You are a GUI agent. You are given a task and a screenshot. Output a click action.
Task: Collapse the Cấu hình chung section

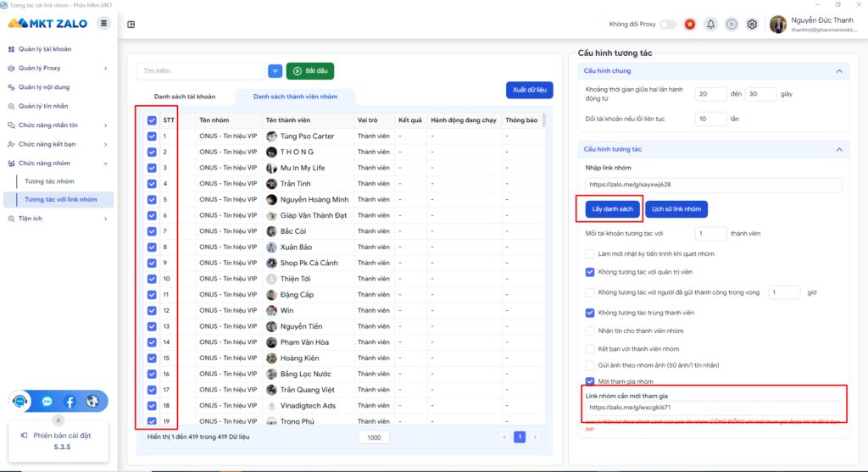838,71
